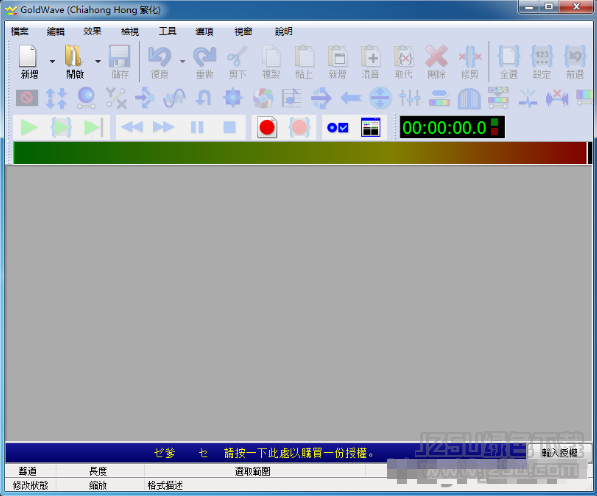Click the green-to-red level meter bar
The width and height of the screenshot is (597, 496).
click(x=300, y=153)
